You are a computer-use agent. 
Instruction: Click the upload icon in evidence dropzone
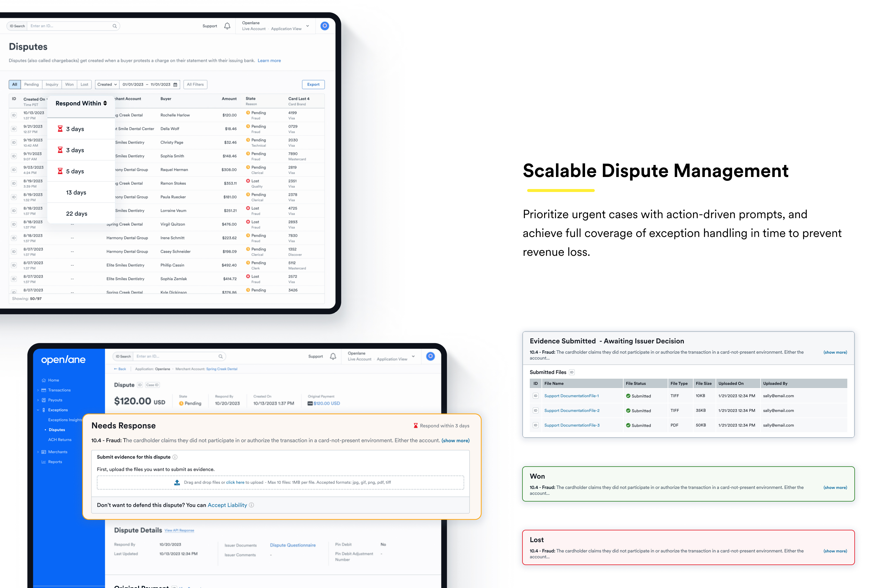(x=177, y=483)
